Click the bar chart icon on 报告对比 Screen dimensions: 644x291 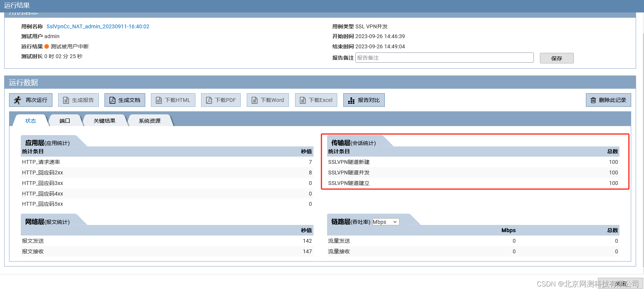tap(351, 100)
